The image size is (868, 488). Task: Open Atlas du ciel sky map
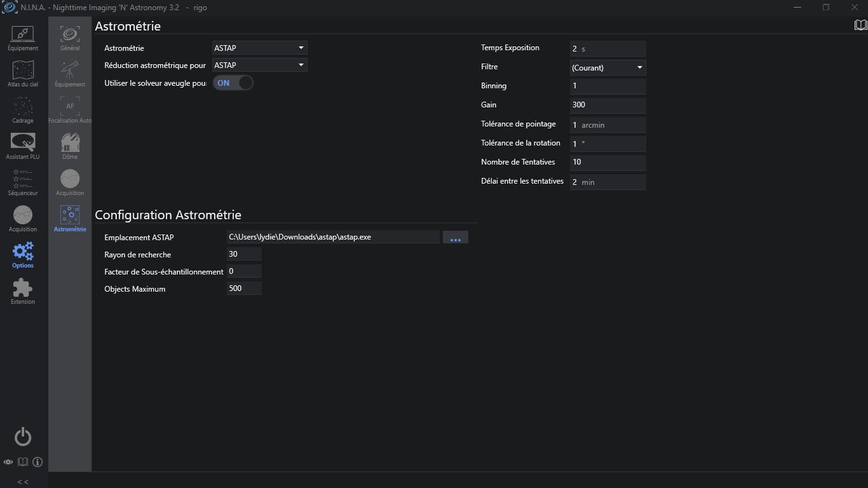(x=23, y=74)
